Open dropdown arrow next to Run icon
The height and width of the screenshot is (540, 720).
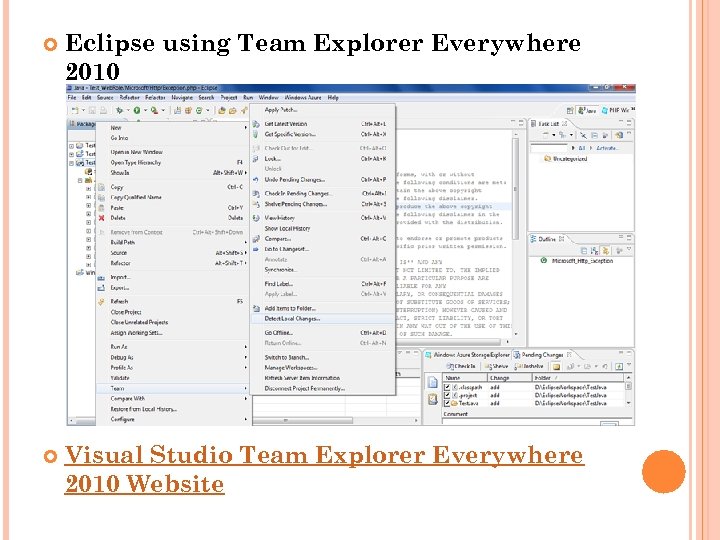(x=145, y=110)
